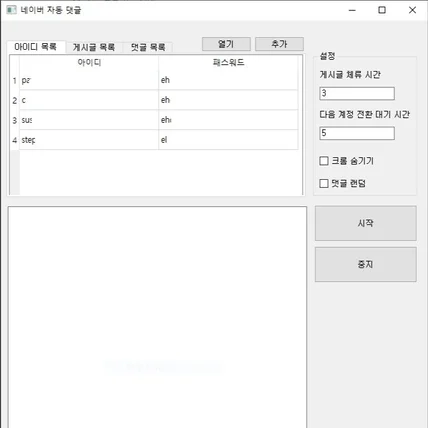The image size is (428, 428).
Task: Select the password cell in row 1
Action: coord(228,80)
